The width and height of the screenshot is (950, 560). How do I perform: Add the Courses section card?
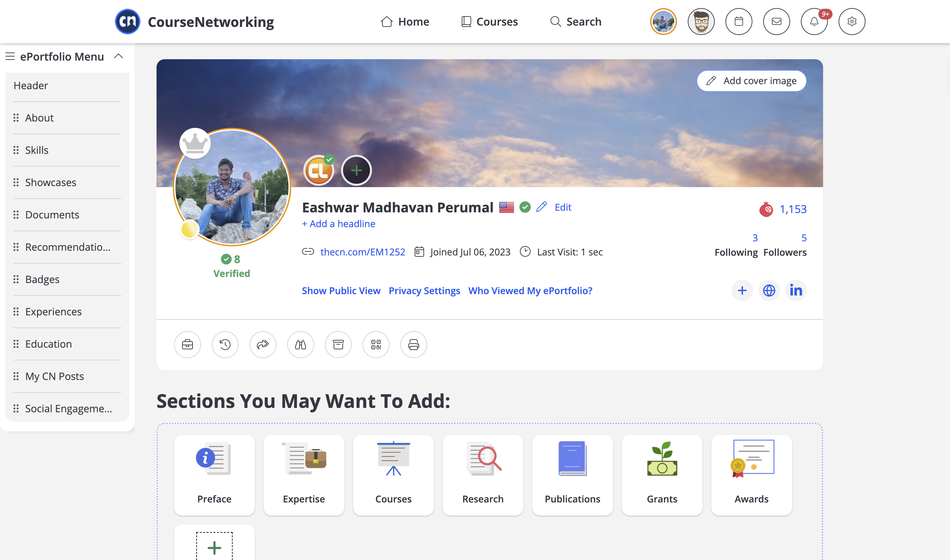[393, 475]
